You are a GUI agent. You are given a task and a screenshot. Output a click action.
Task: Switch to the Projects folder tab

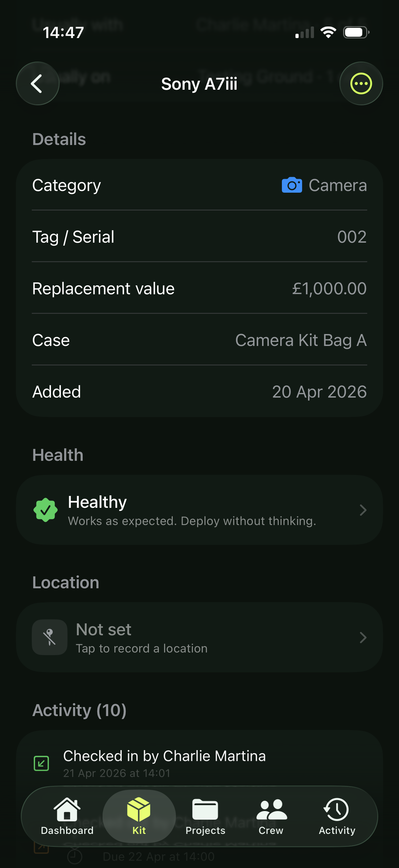[205, 816]
